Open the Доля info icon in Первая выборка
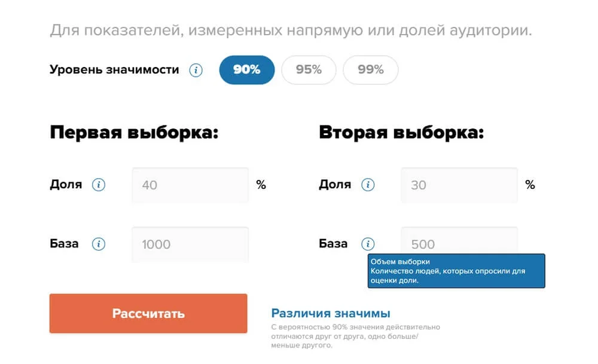The width and height of the screenshot is (598, 364). [99, 185]
